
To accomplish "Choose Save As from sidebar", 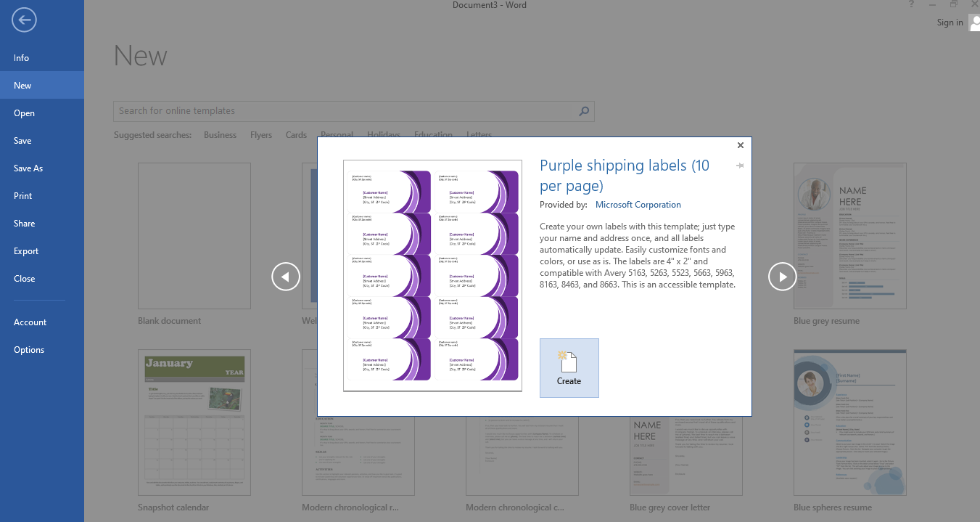I will [x=42, y=168].
